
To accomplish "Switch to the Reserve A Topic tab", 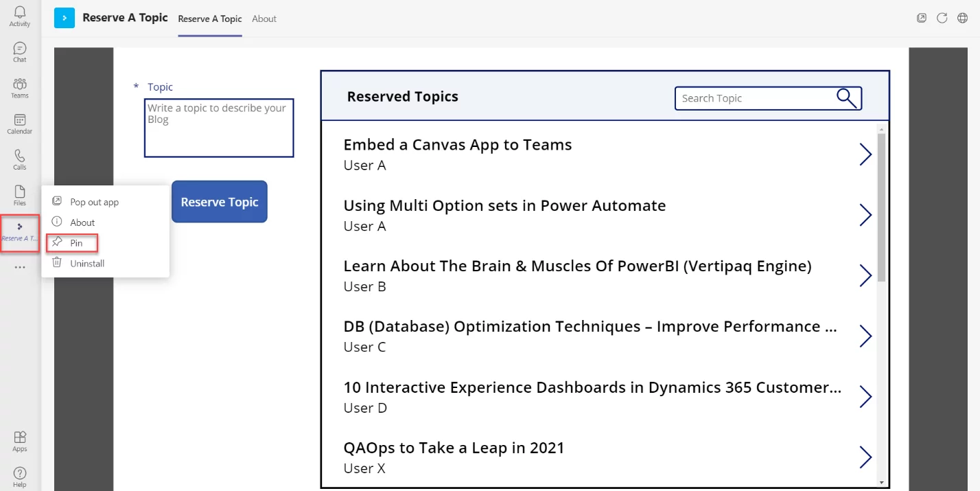I will tap(210, 19).
